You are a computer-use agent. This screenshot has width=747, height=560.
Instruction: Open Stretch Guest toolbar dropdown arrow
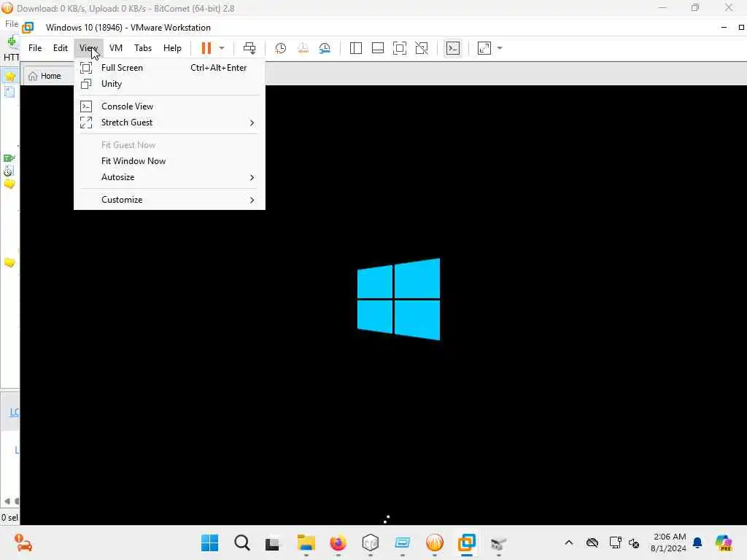pyautogui.click(x=500, y=48)
